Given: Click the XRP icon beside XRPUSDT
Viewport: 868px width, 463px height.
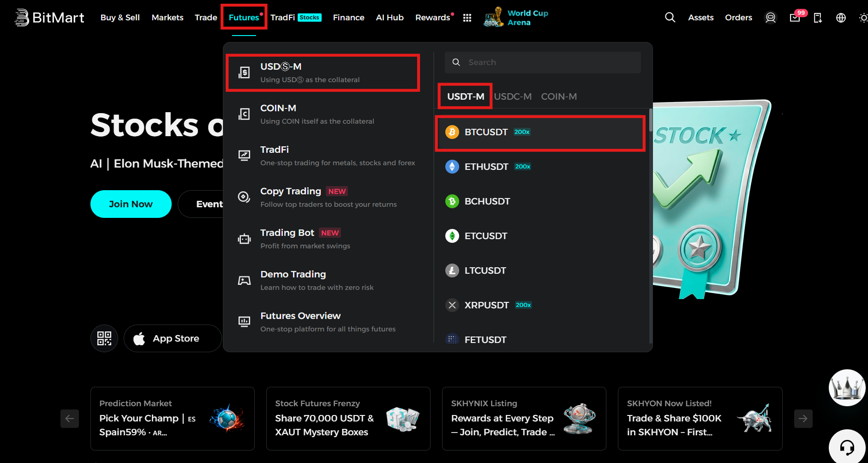Looking at the screenshot, I should coord(452,305).
